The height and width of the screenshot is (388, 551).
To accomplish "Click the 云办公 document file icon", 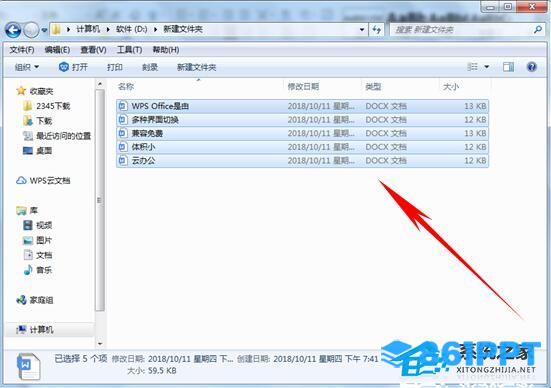I will pyautogui.click(x=123, y=161).
